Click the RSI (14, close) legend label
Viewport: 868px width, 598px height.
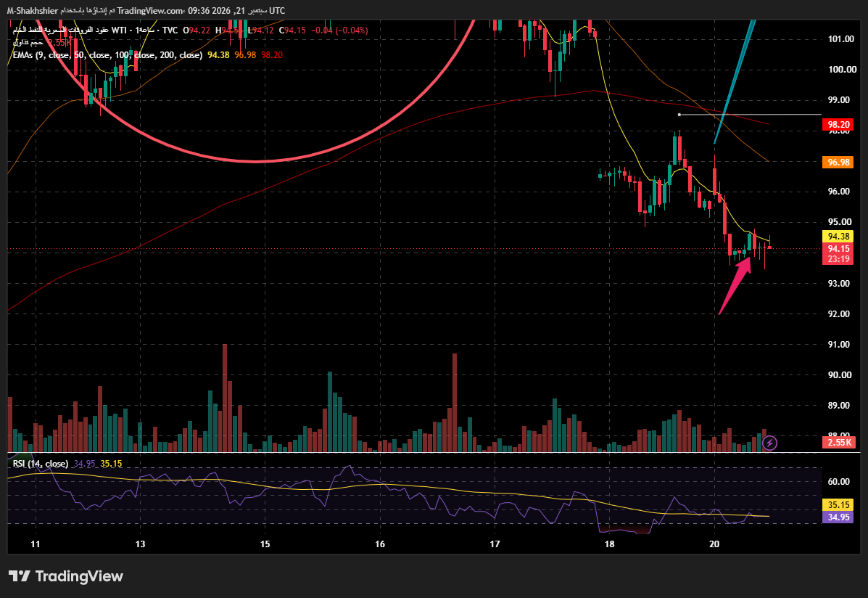pos(41,463)
